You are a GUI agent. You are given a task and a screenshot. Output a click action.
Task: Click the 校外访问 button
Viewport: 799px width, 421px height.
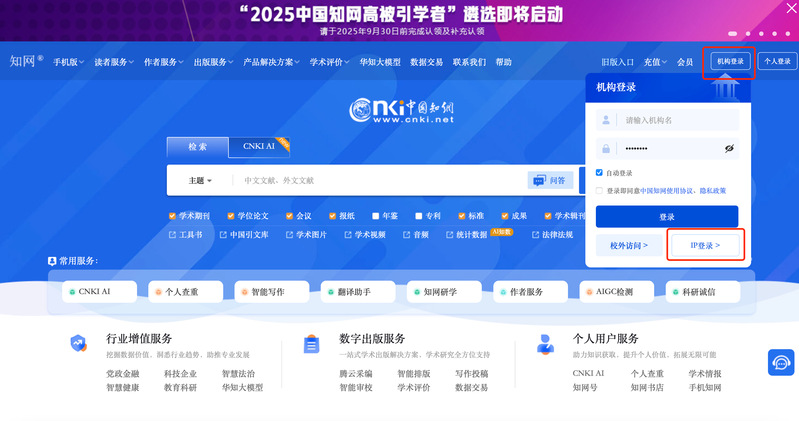[x=629, y=246]
